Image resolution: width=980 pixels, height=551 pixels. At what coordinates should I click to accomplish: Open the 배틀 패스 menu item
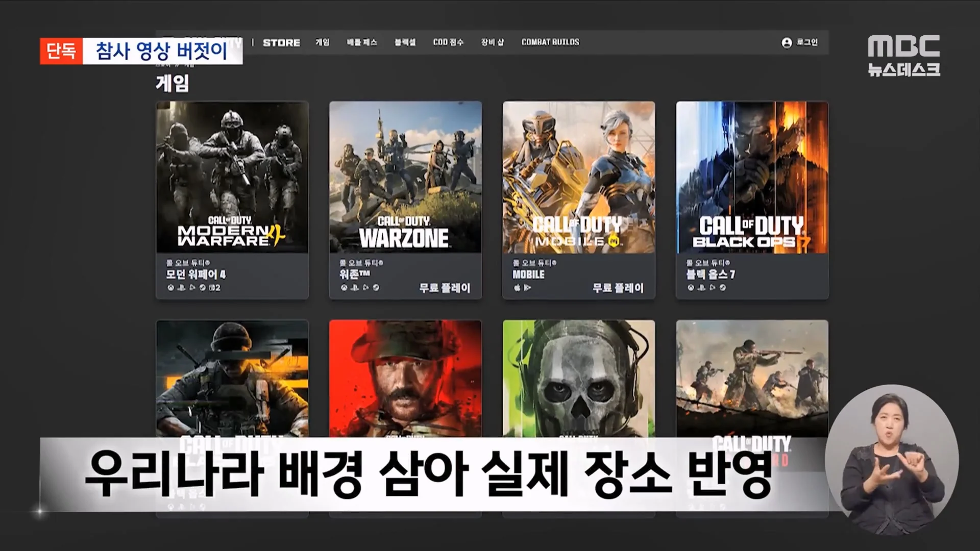[x=362, y=42]
